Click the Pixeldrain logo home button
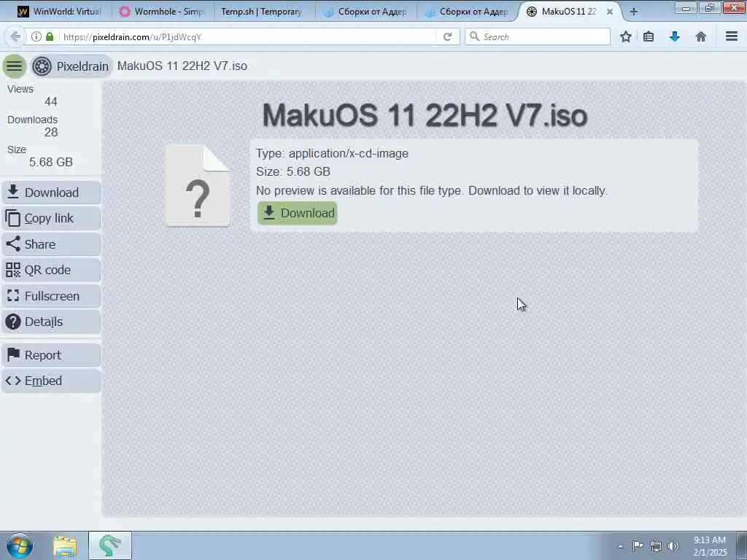The width and height of the screenshot is (747, 560). [x=71, y=66]
